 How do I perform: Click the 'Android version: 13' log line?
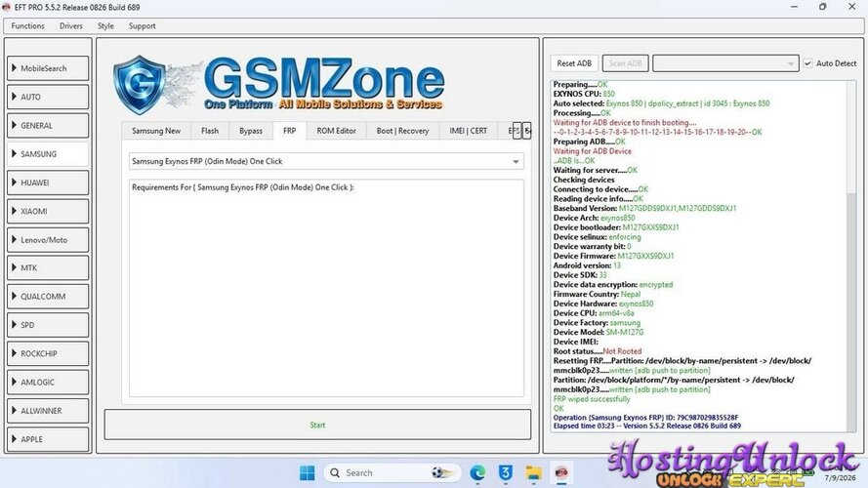587,265
